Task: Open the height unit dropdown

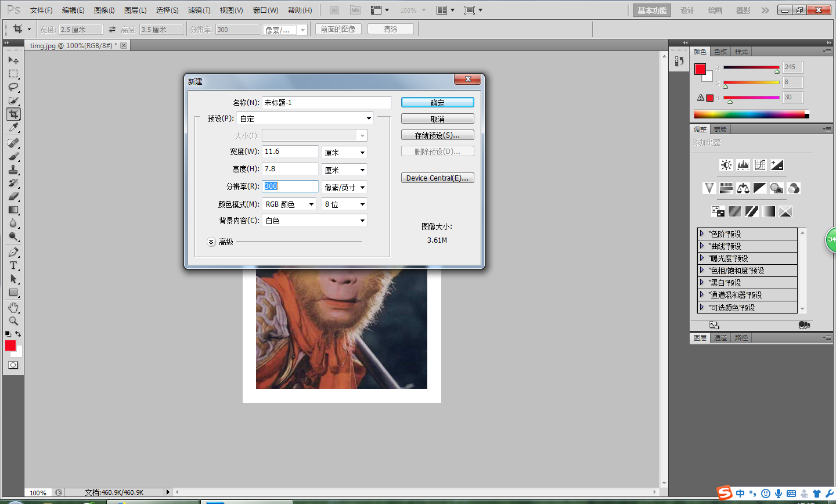Action: point(344,170)
